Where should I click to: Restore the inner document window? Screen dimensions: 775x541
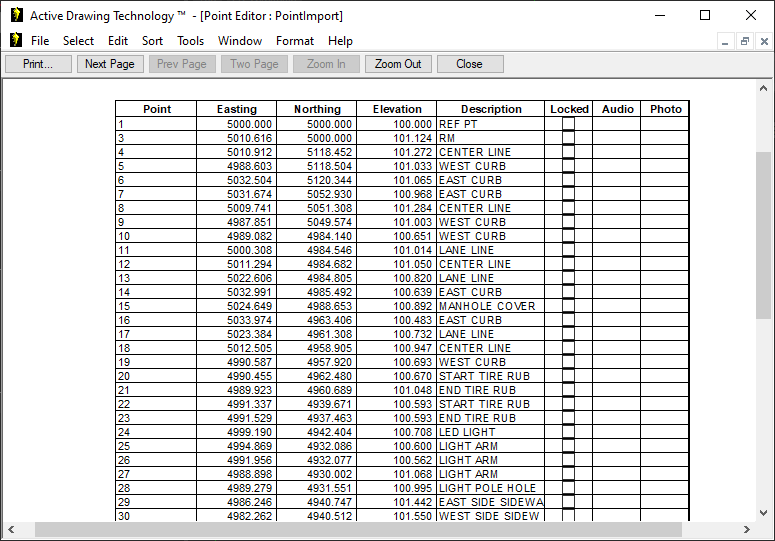tap(745, 41)
